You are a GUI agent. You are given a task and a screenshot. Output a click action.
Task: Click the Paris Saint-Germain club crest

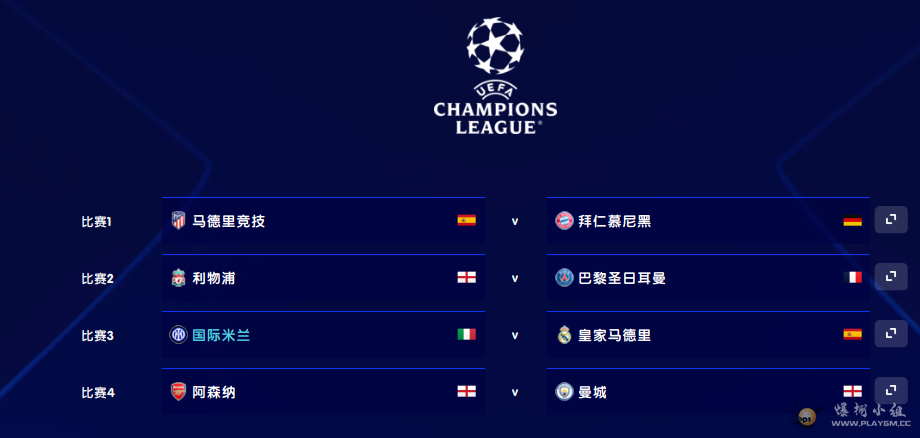tap(564, 278)
